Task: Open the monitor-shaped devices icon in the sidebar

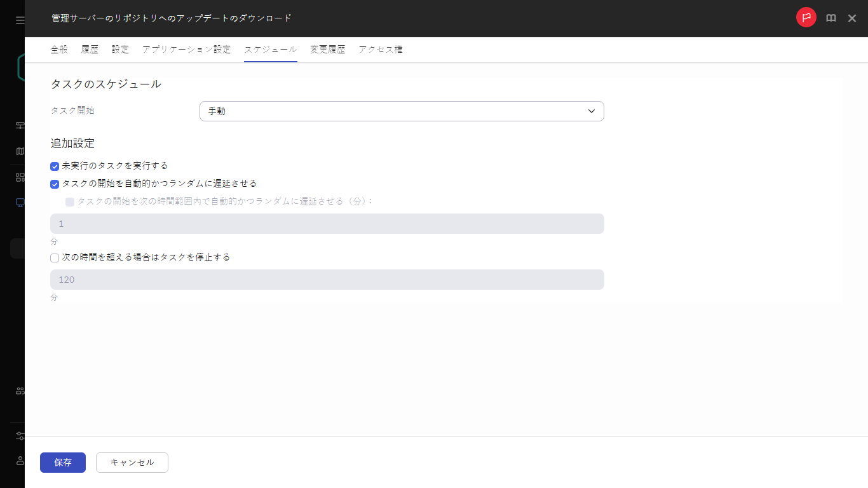Action: [18, 201]
